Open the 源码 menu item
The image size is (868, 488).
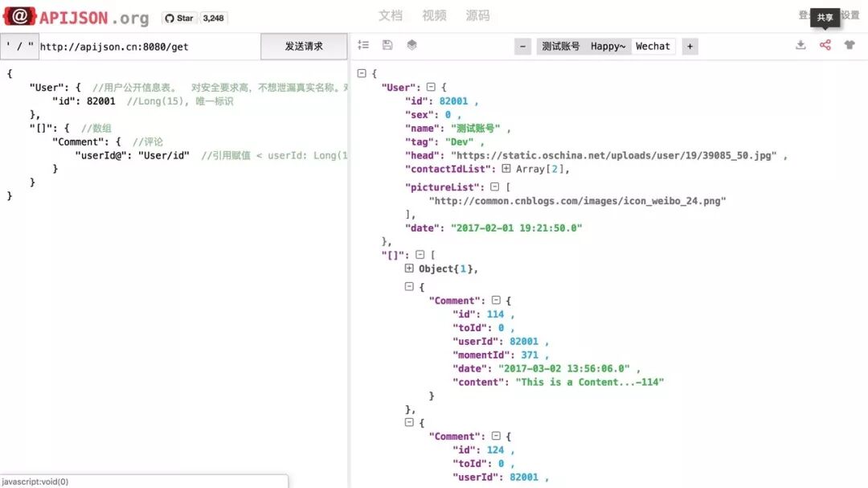click(478, 15)
